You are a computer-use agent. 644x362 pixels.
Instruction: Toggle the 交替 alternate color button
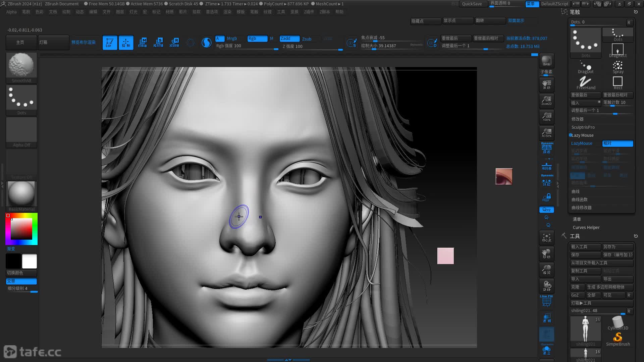(x=21, y=281)
